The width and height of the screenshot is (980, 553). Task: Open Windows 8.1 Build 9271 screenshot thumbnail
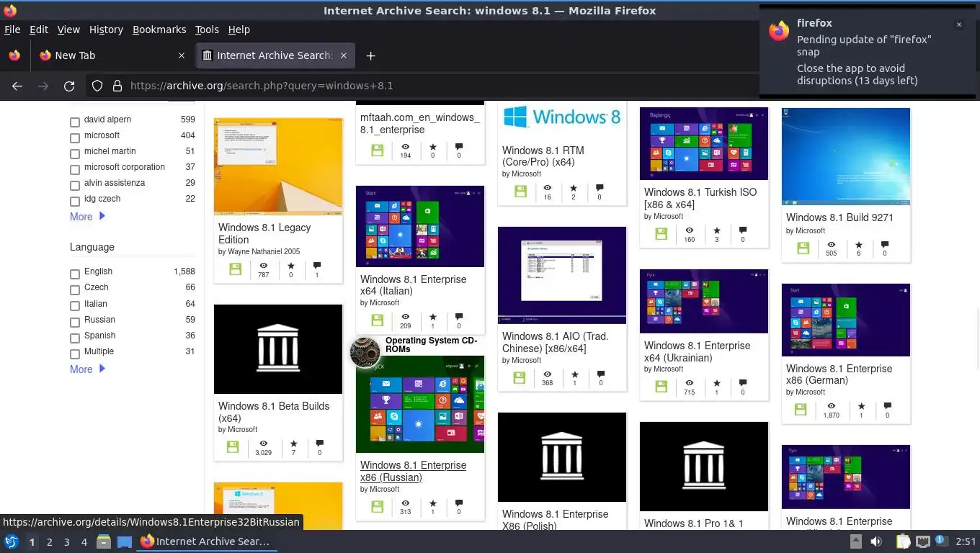coord(846,156)
